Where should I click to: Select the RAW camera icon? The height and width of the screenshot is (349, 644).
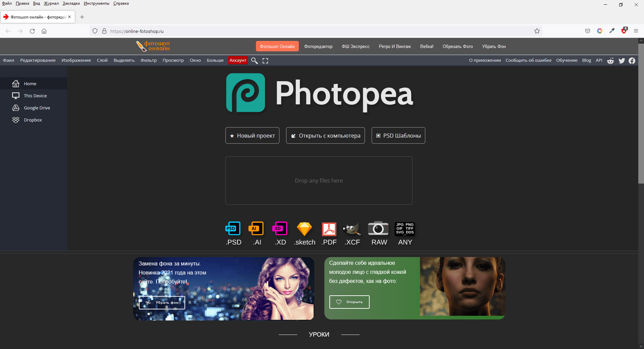tap(378, 229)
